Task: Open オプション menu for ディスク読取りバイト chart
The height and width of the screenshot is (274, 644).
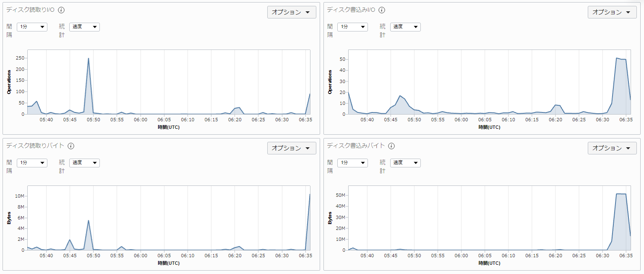Action: click(292, 148)
